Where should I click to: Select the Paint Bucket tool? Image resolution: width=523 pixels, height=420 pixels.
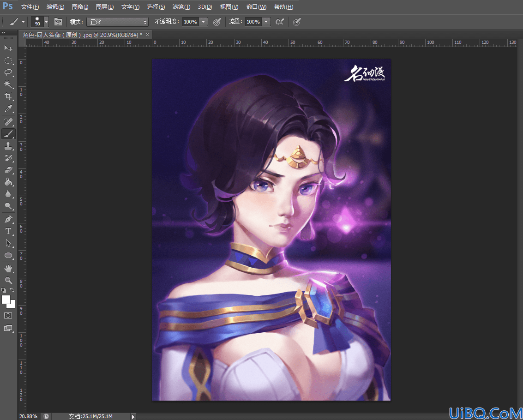click(x=8, y=182)
